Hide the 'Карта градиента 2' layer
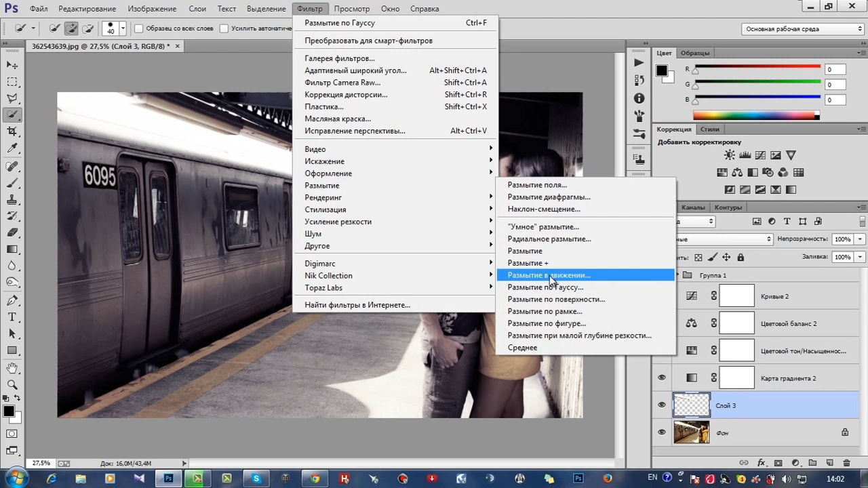The image size is (868, 488). pos(662,378)
